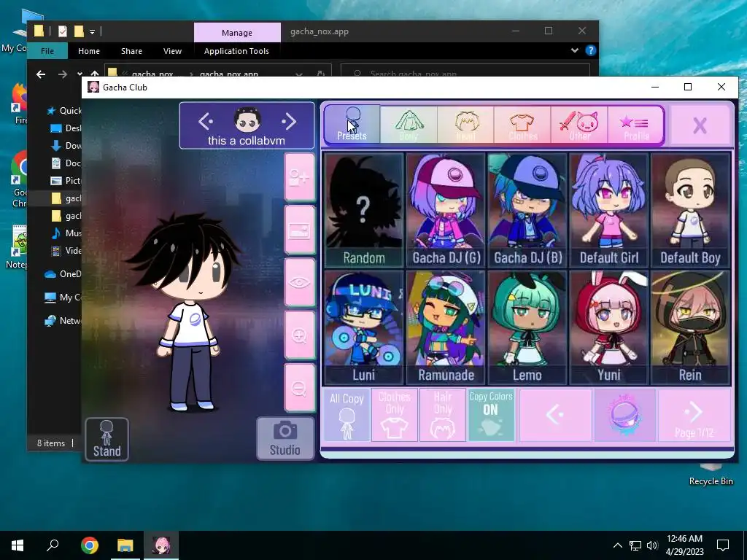Pick the Yuni preset character
Image resolution: width=747 pixels, height=560 pixels.
click(x=609, y=327)
